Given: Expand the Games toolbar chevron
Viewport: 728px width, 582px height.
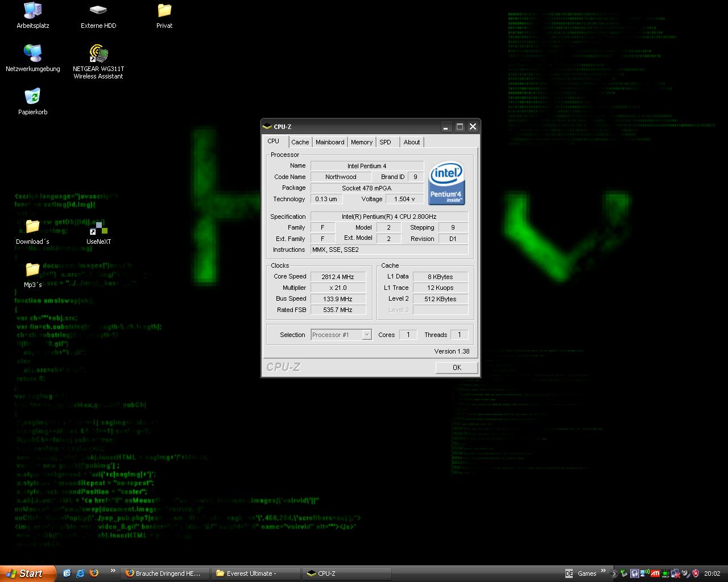Looking at the screenshot, I should 603,571.
